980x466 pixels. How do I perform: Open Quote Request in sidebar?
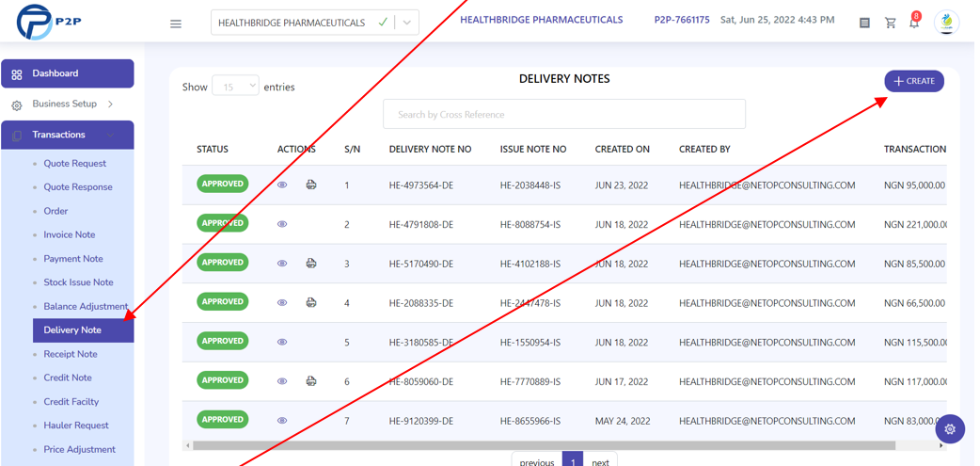point(75,163)
